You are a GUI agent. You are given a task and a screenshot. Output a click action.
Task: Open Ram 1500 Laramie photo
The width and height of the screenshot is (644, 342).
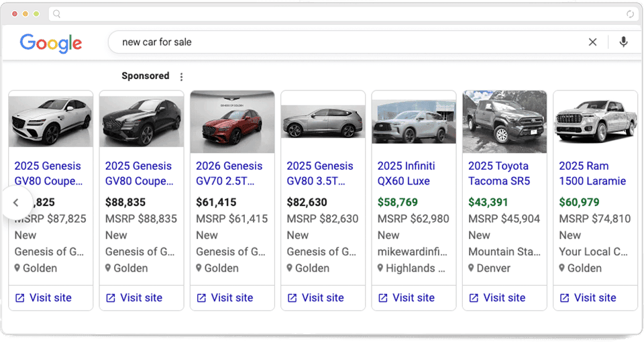pos(596,121)
